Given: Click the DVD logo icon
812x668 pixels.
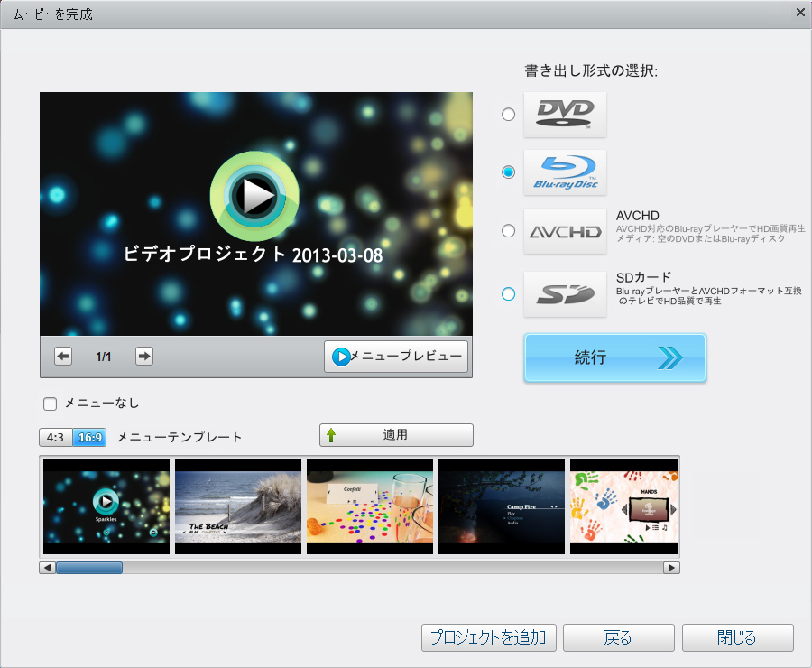Looking at the screenshot, I should [565, 115].
